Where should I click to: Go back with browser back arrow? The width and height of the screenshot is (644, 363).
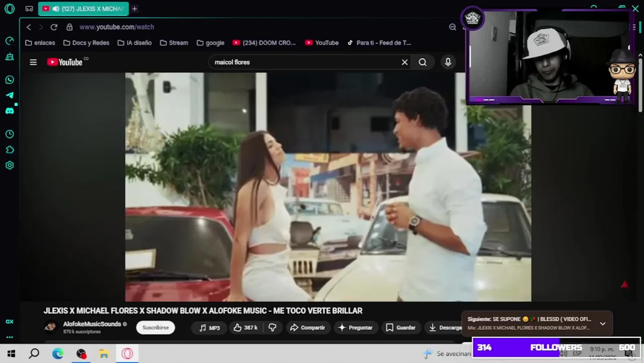[x=29, y=27]
